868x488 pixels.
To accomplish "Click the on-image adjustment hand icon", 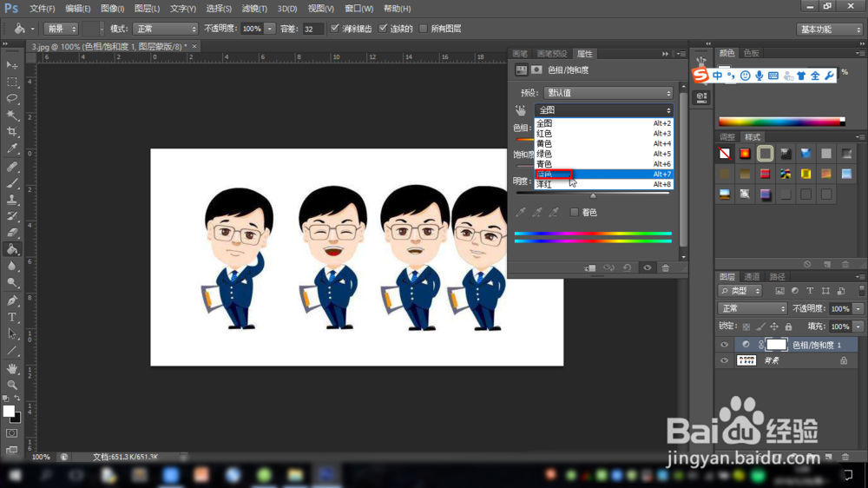I will click(x=520, y=109).
